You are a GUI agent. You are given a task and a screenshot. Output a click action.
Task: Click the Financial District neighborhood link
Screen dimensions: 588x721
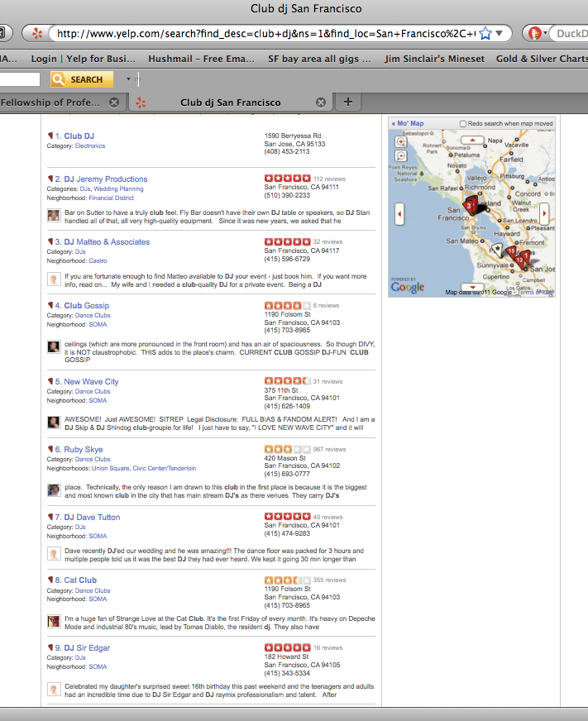(x=112, y=198)
